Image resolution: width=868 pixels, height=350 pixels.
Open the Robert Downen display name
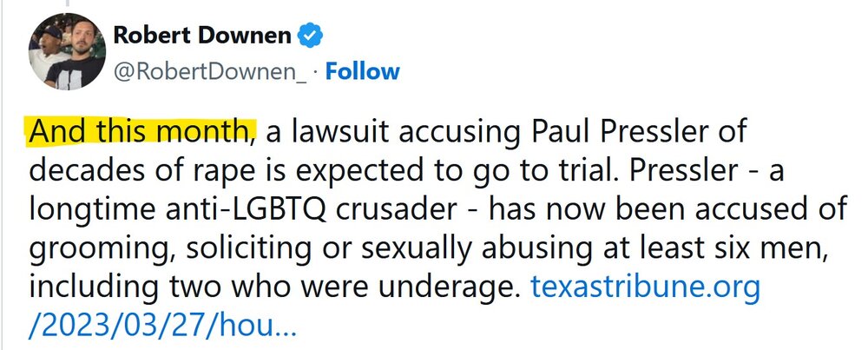(202, 36)
